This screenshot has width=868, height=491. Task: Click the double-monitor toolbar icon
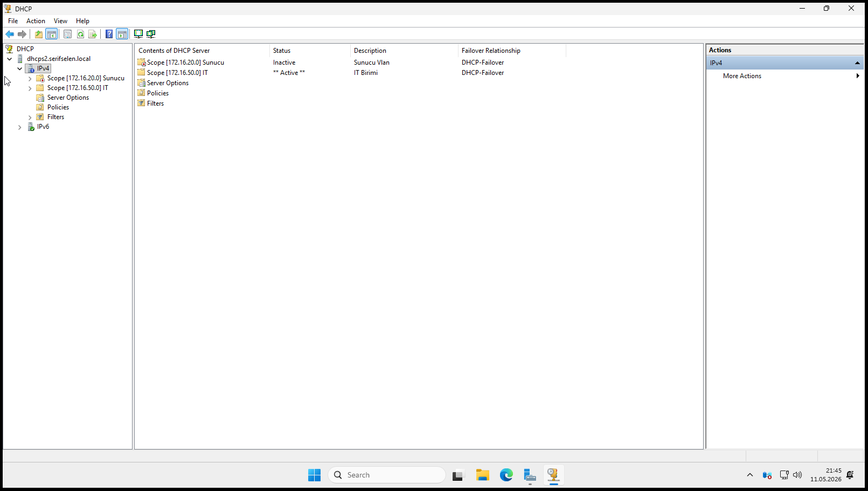point(151,34)
